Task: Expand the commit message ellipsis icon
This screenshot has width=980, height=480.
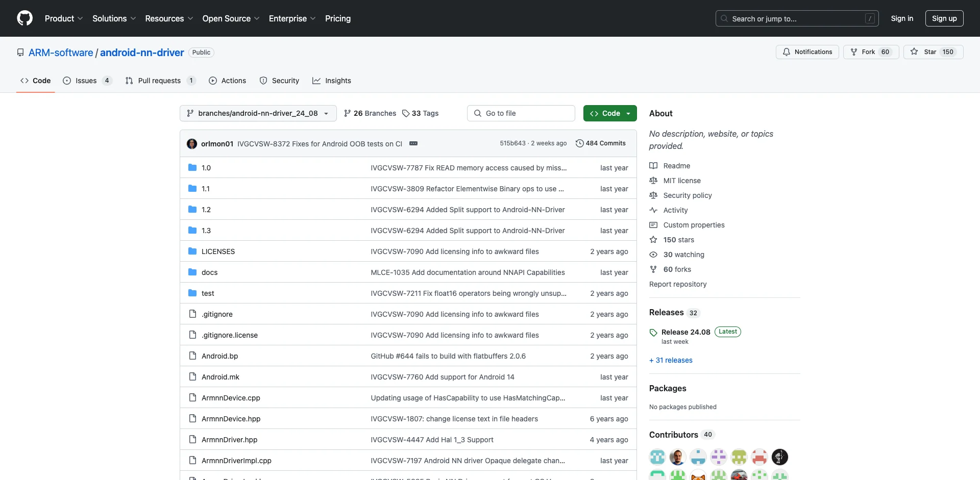Action: pos(413,143)
